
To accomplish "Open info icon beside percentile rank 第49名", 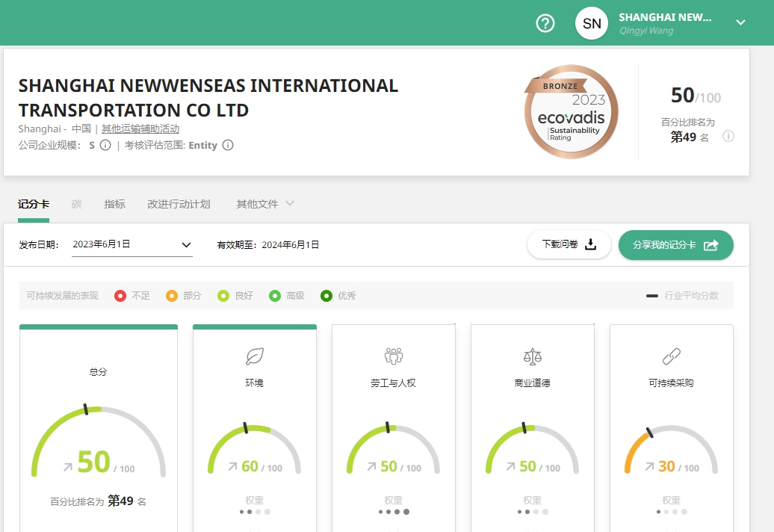I will click(728, 136).
